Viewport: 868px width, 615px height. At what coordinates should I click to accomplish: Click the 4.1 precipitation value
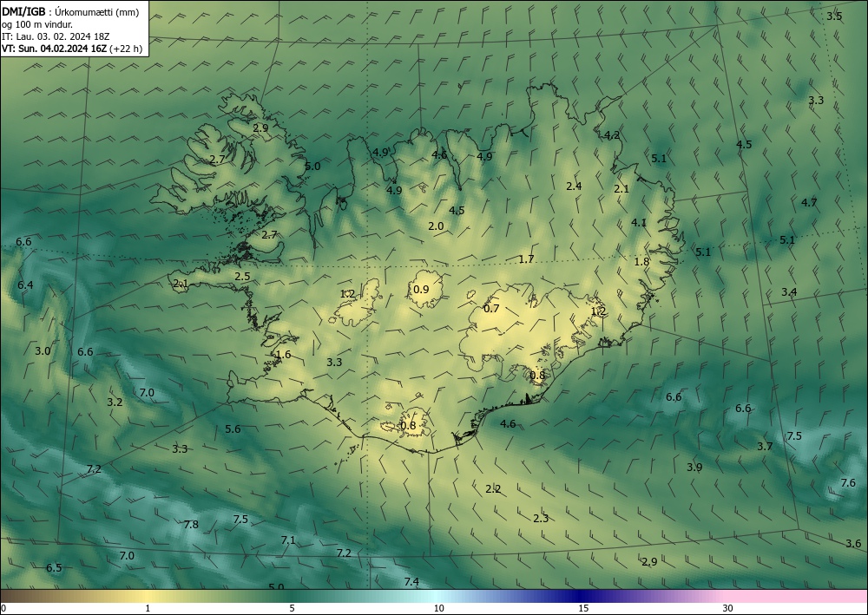(639, 222)
